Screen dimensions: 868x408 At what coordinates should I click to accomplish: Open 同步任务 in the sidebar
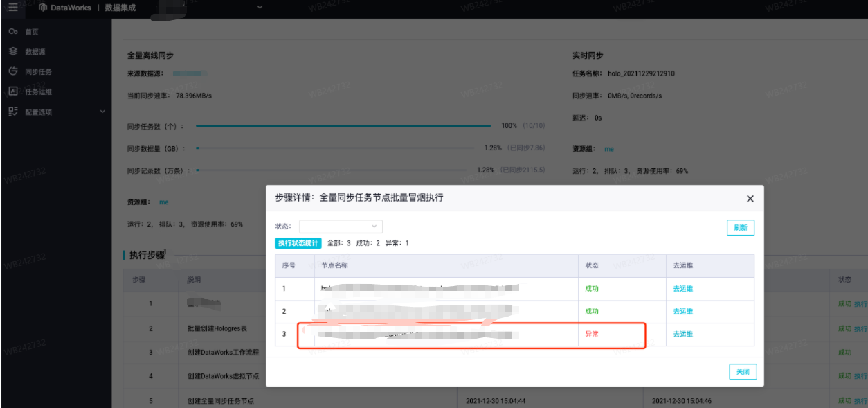click(39, 72)
